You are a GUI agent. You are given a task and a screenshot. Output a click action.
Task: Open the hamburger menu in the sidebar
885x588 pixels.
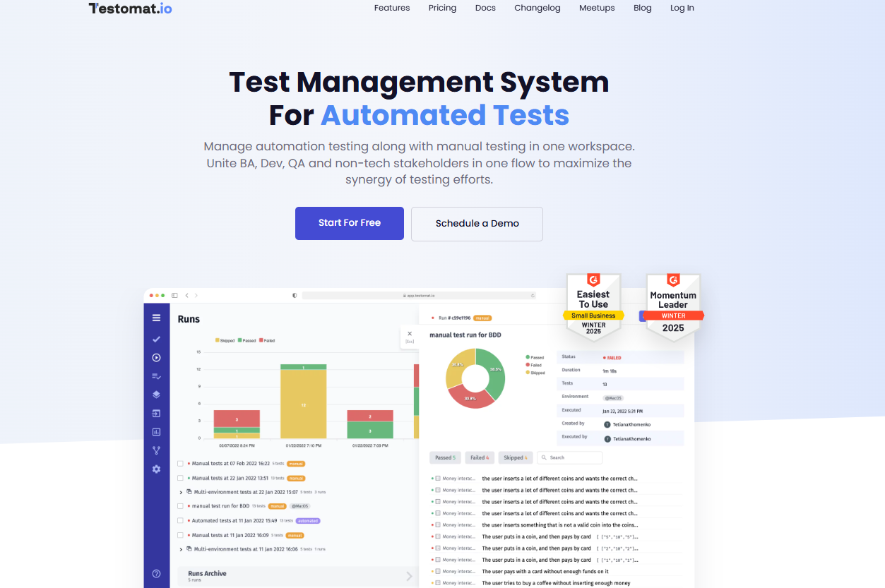[x=156, y=318]
